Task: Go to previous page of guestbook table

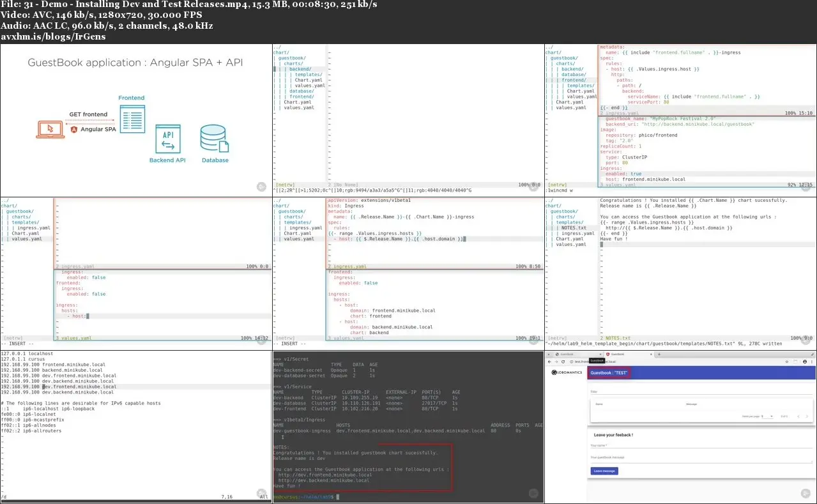Action: [798, 416]
